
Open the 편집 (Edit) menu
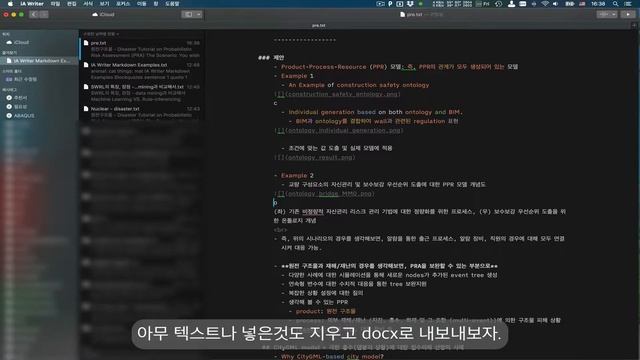(71, 4)
